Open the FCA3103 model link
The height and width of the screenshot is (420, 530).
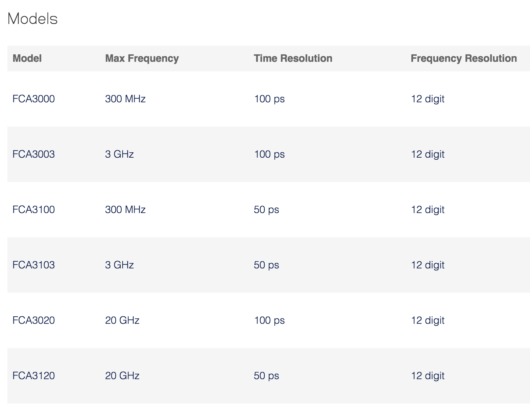(x=33, y=265)
